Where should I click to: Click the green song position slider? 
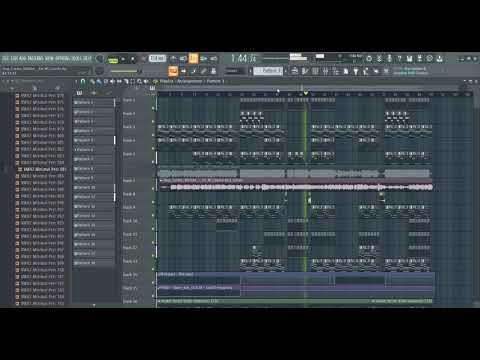125,71
